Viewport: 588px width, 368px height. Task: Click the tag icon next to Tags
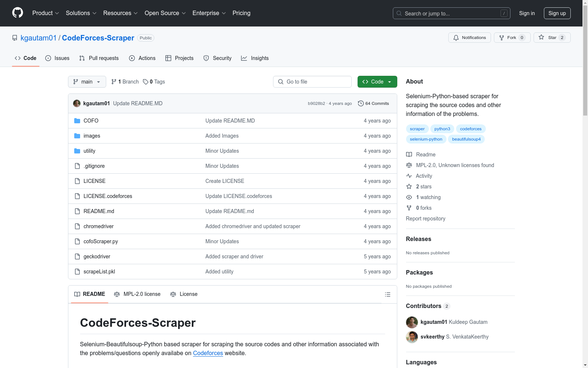click(x=146, y=82)
